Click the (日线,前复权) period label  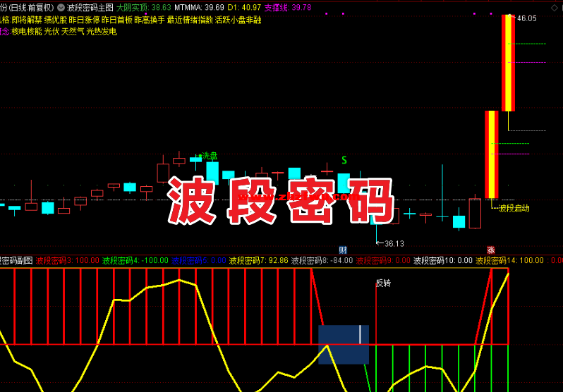(31, 7)
